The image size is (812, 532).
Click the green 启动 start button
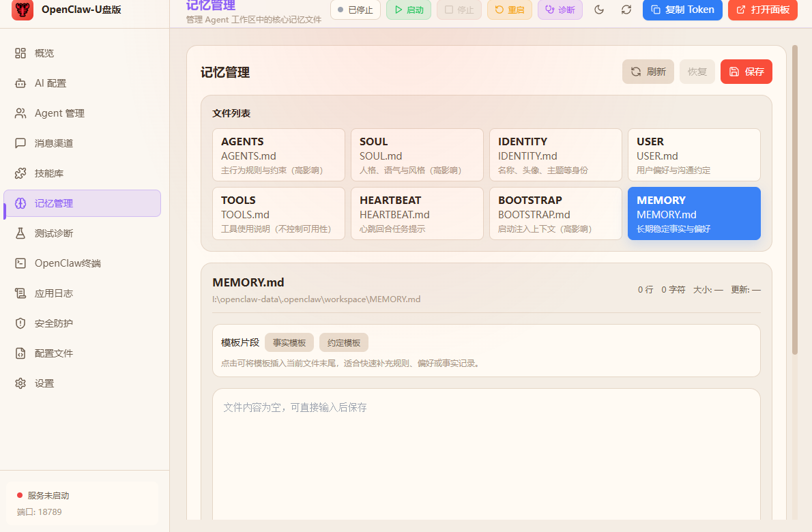point(409,10)
